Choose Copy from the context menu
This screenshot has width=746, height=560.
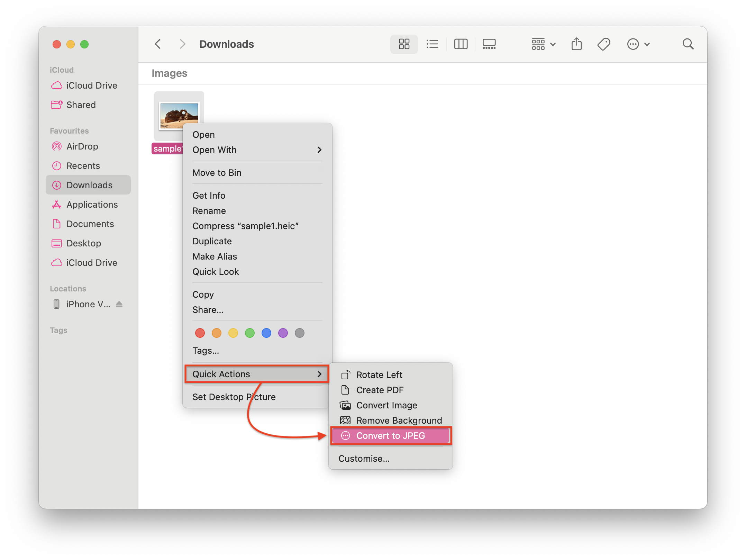[257, 295]
